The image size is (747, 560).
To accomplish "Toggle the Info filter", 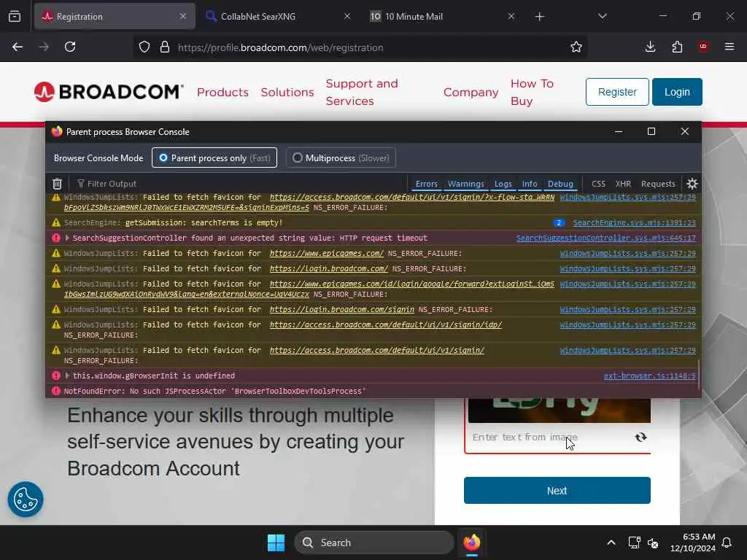I will [530, 184].
